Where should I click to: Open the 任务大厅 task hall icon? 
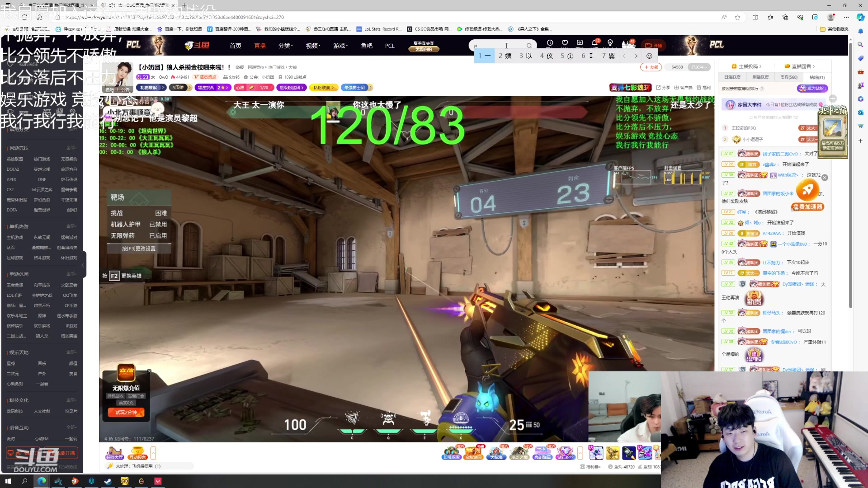(x=114, y=453)
